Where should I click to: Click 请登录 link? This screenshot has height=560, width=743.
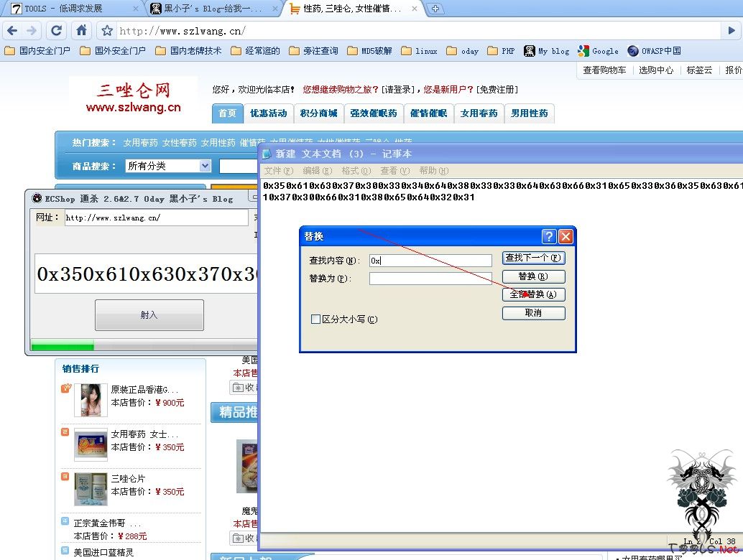click(398, 90)
